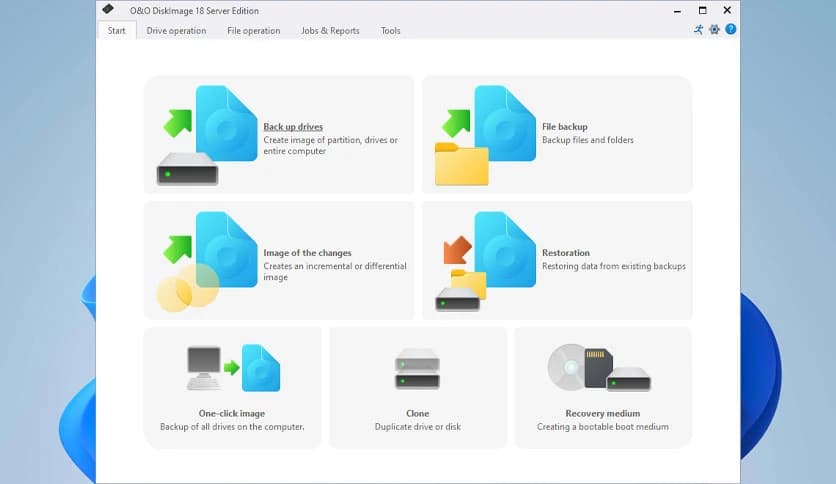Click the One-click image computer icon
Viewport: 836px width, 484px height.
click(x=234, y=368)
